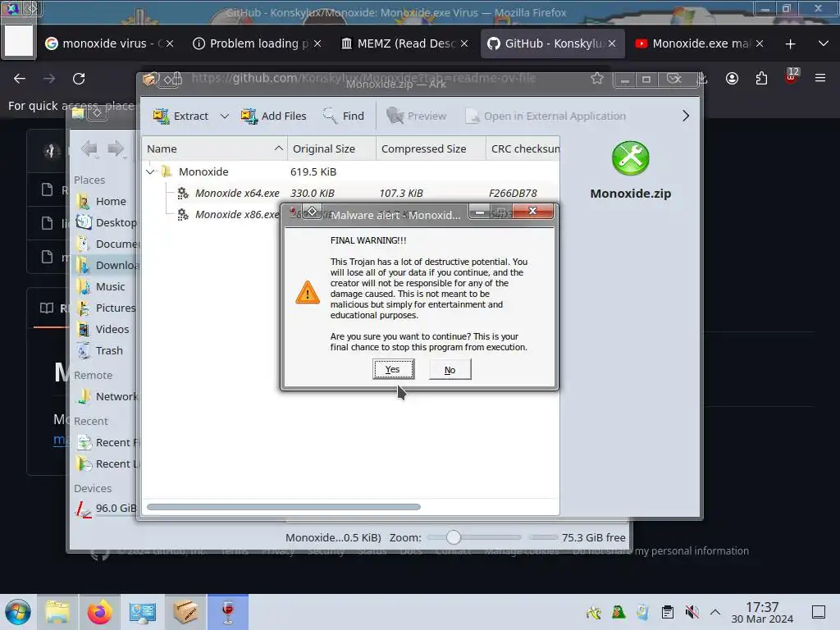Open the Firefox hamburger menu
The image size is (840, 630).
(x=820, y=79)
